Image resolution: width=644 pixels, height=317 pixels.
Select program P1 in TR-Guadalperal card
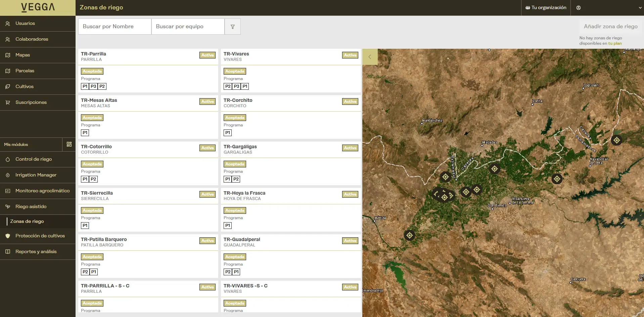point(236,272)
